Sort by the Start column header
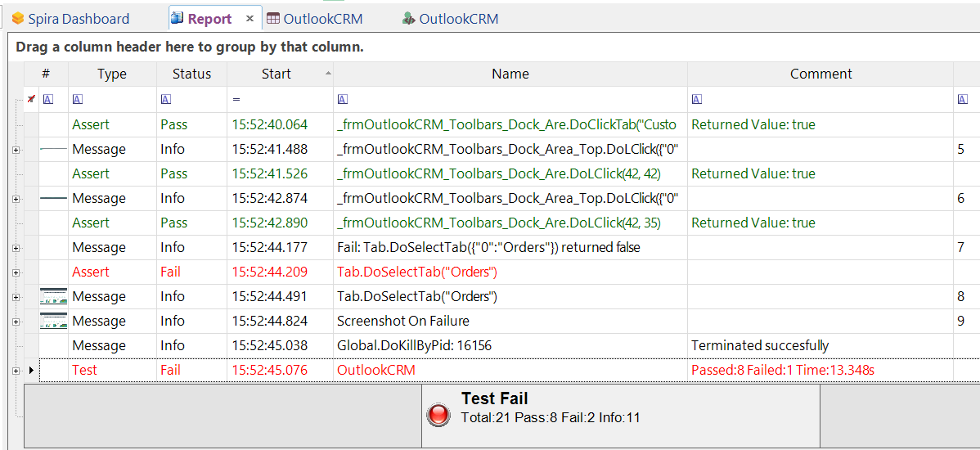The image size is (980, 450). 276,74
